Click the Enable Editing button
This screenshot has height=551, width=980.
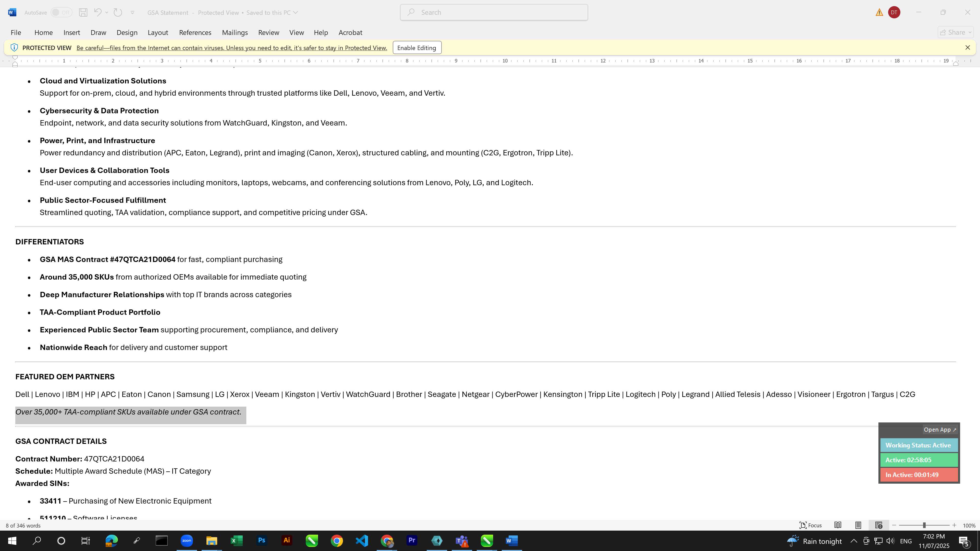pyautogui.click(x=417, y=47)
